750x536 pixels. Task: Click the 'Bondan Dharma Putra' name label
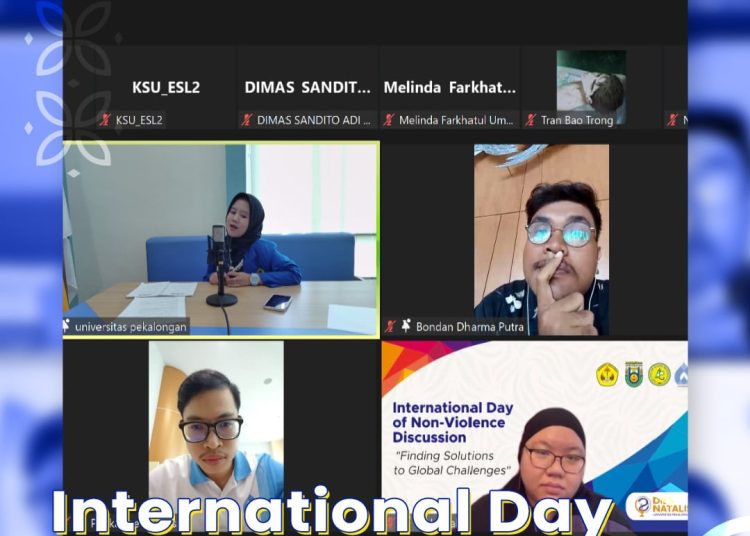coord(470,327)
